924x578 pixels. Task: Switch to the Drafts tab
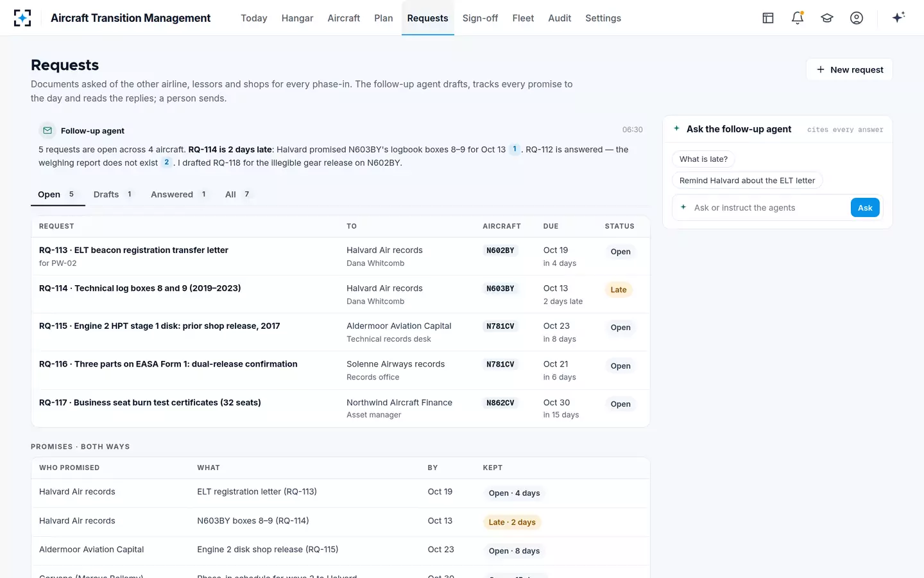113,194
